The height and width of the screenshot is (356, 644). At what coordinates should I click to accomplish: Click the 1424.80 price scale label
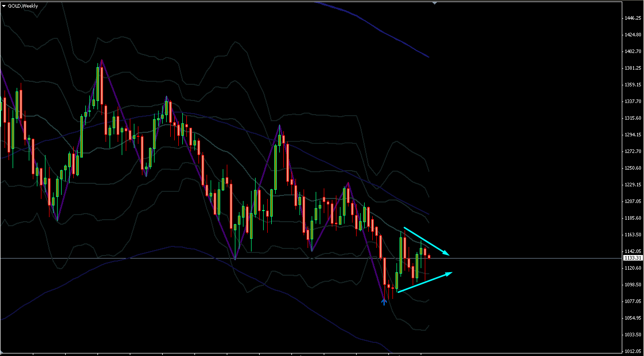pyautogui.click(x=633, y=35)
